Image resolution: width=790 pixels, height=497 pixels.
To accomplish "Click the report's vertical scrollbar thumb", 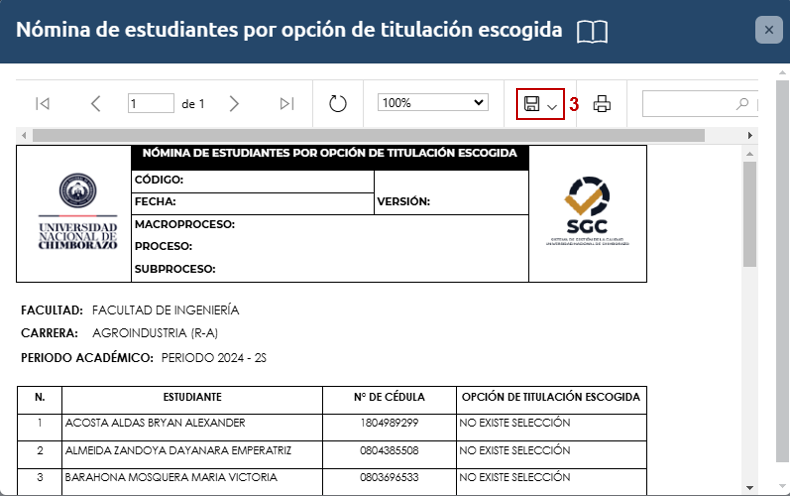I will [750, 215].
